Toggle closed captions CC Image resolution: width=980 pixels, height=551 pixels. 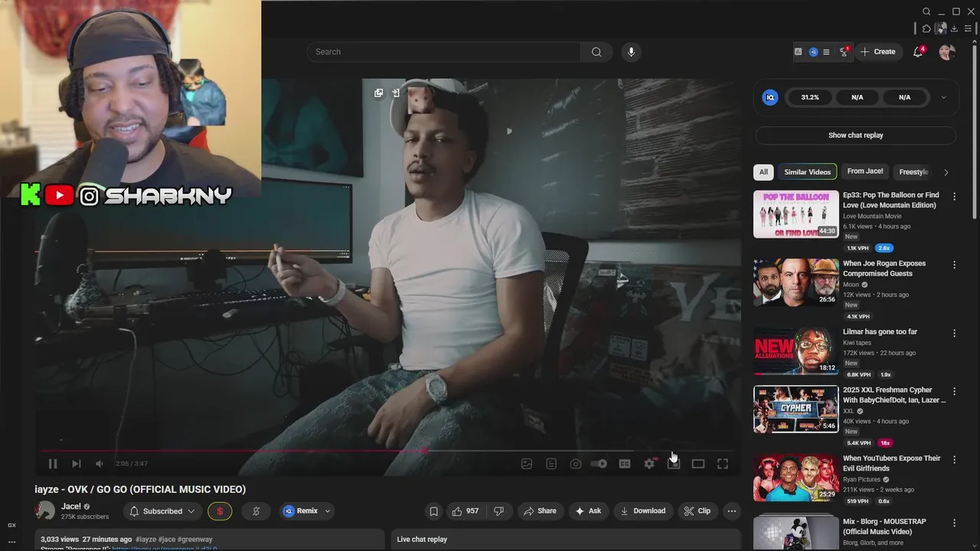tap(625, 464)
